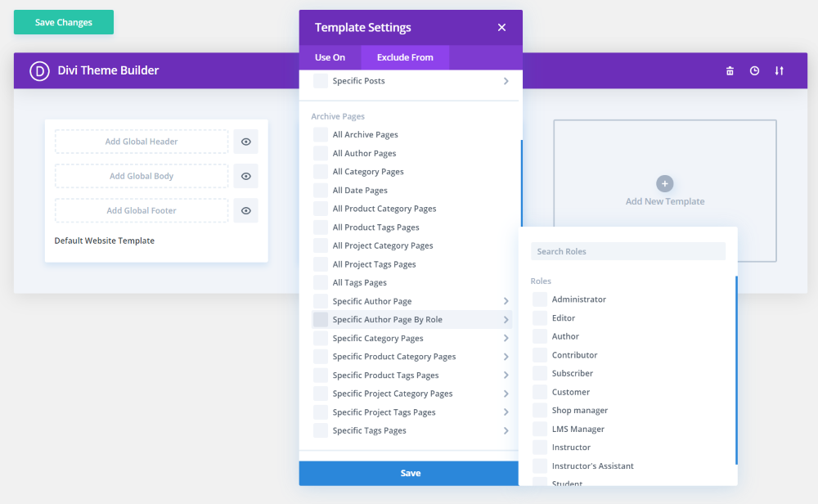The height and width of the screenshot is (504, 818).
Task: Click Add New Template label
Action: [x=665, y=201]
